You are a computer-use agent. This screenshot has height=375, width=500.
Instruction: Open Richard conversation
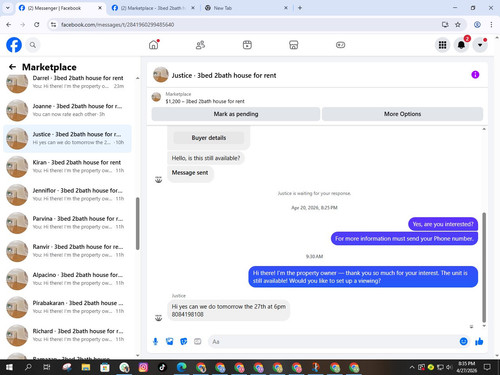click(68, 335)
